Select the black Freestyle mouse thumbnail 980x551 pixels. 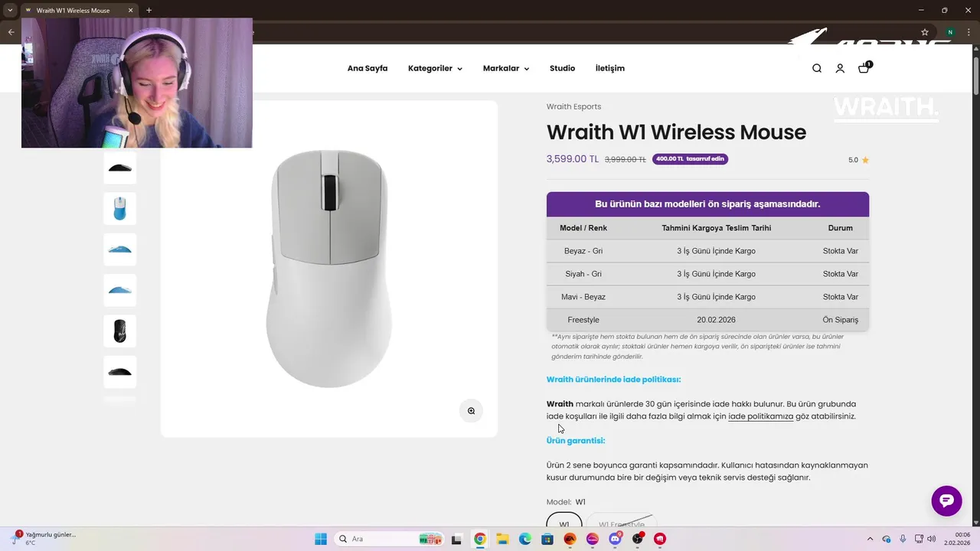coord(119,331)
